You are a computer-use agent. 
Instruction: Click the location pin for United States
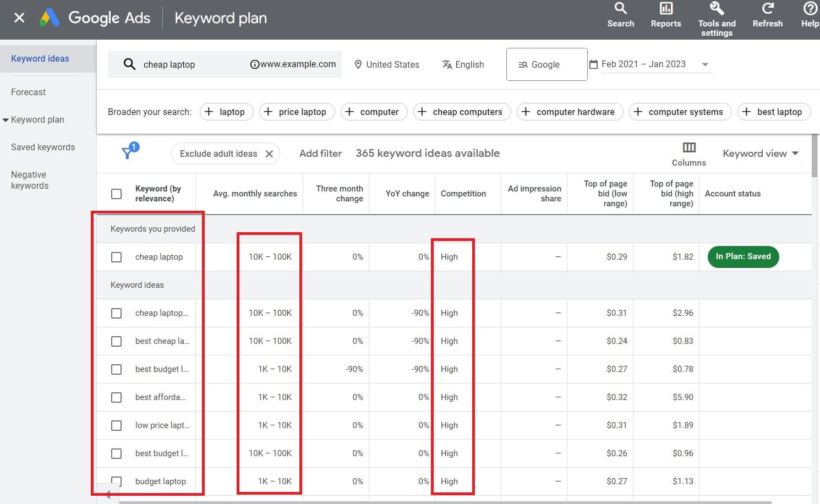click(x=358, y=64)
